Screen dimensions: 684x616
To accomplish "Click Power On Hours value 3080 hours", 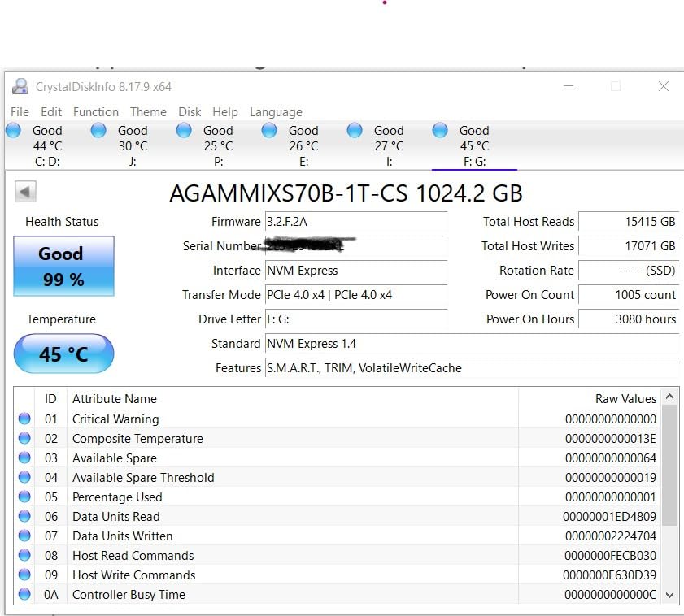I will (x=629, y=319).
